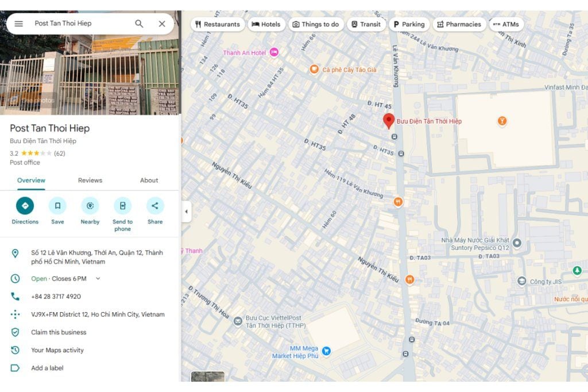Share this post office location

[155, 206]
